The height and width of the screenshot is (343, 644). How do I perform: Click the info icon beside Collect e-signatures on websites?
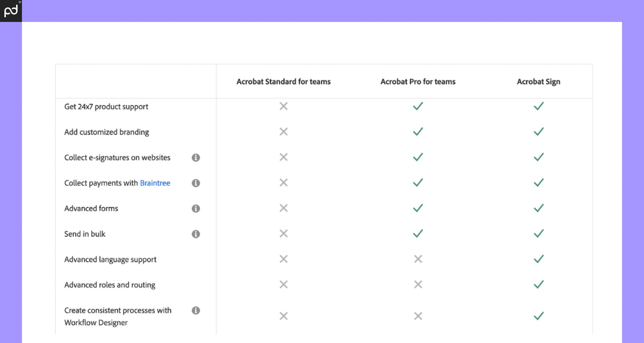(196, 158)
